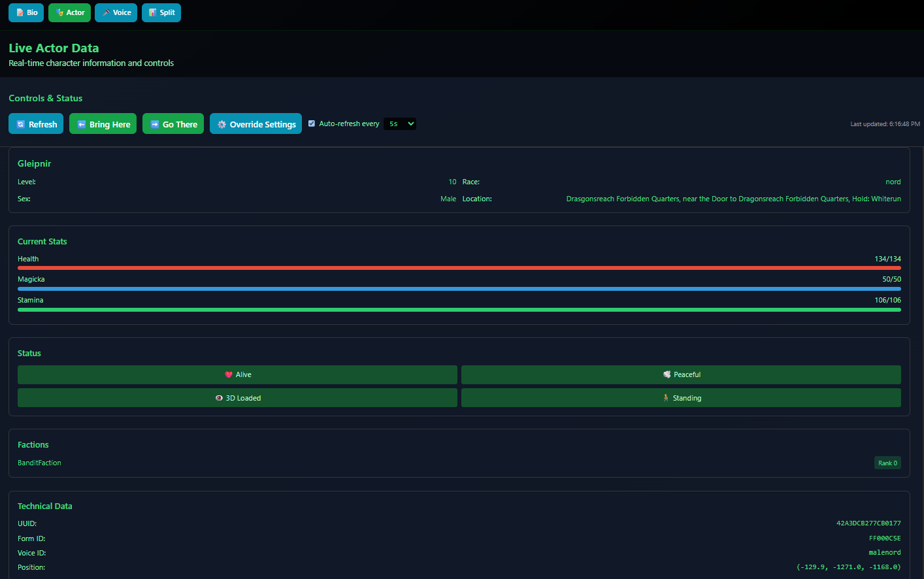
Task: Open Override Settings
Action: click(256, 124)
